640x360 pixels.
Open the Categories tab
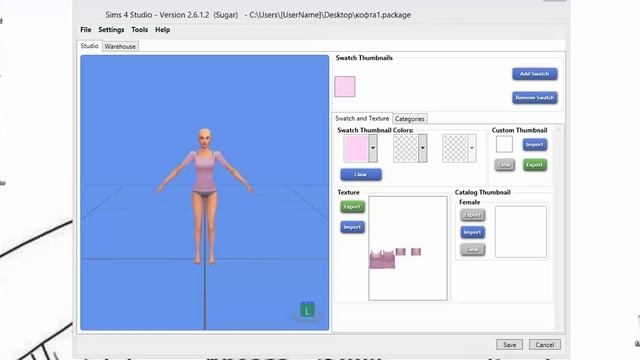coord(410,119)
